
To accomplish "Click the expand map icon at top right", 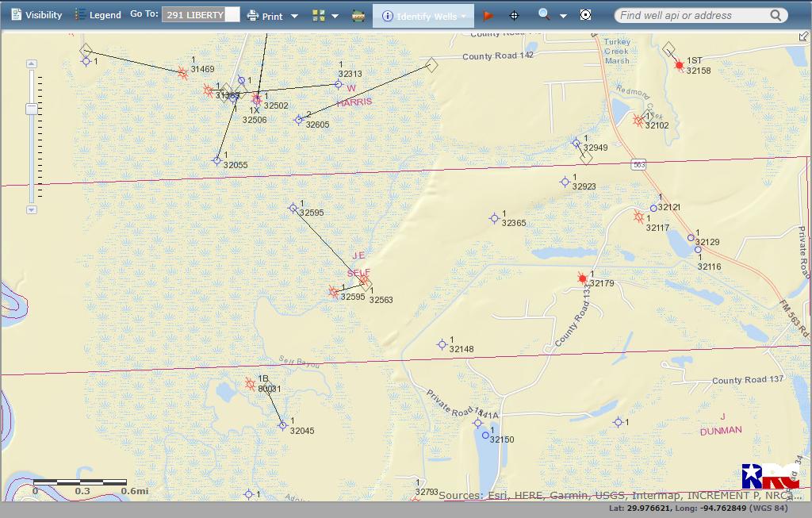I will coord(803,36).
